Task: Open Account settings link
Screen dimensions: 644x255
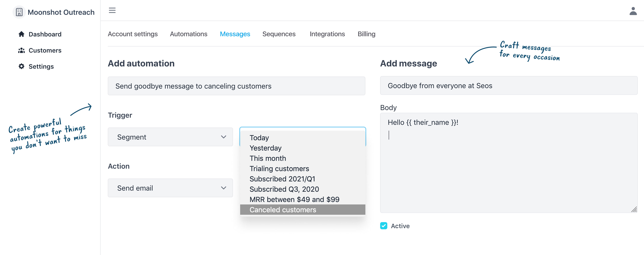Action: tap(133, 34)
